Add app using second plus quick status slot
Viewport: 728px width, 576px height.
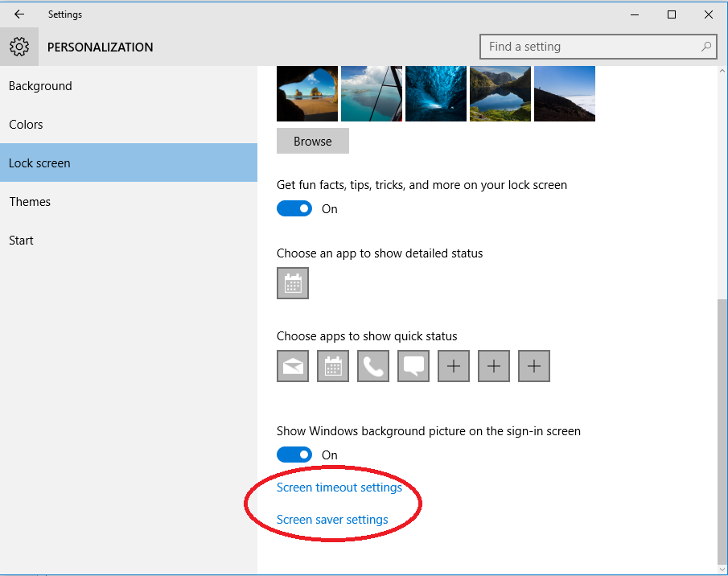click(494, 366)
